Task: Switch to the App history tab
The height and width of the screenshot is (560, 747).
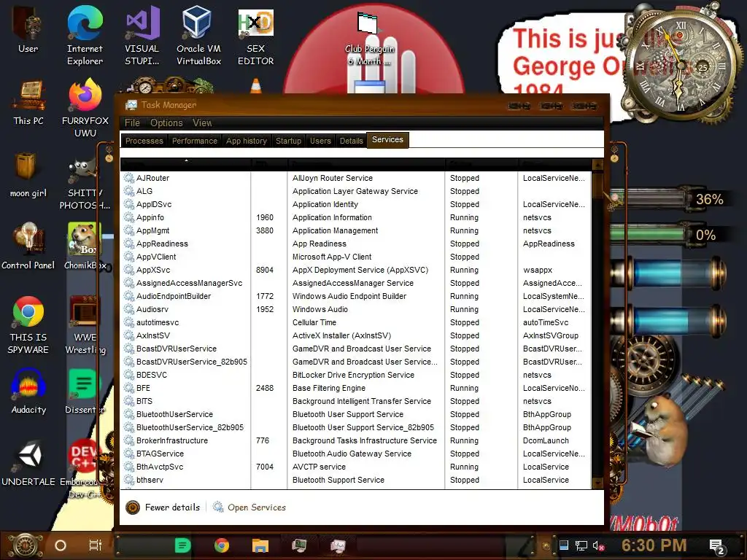Action: click(247, 141)
